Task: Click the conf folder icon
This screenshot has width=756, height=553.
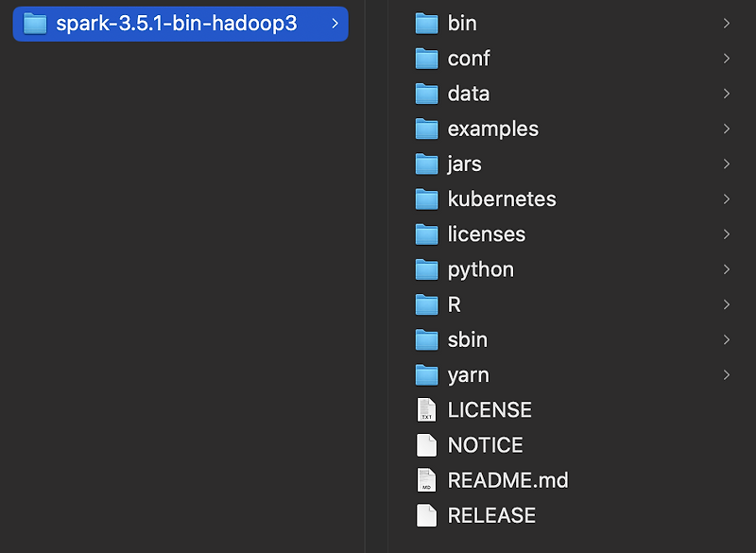Action: click(x=427, y=59)
